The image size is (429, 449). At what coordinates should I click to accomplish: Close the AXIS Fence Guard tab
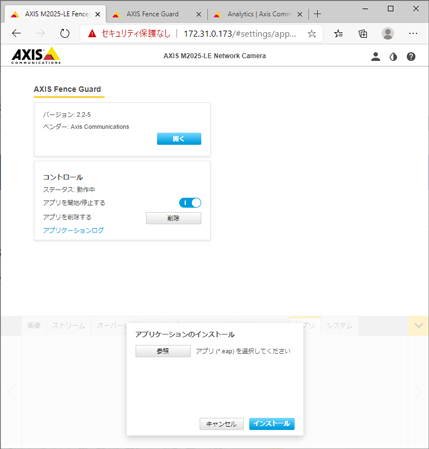pos(199,14)
